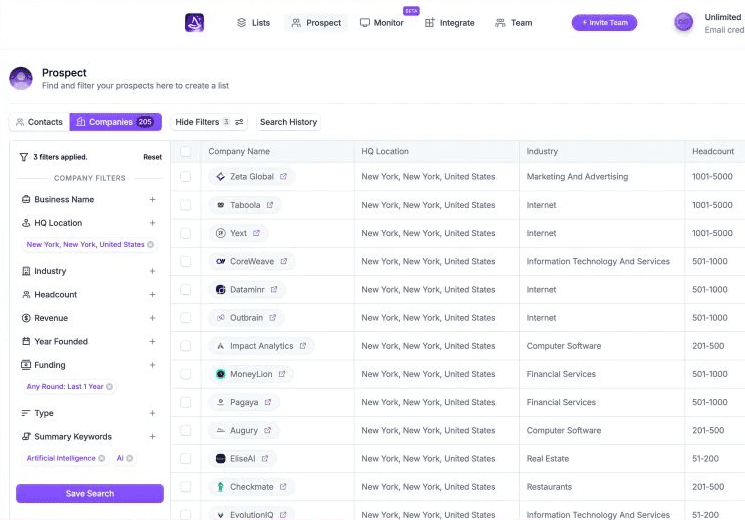Viewport: 745px width, 520px height.
Task: Remove Any Round Last 1 Year chip
Action: click(x=109, y=386)
